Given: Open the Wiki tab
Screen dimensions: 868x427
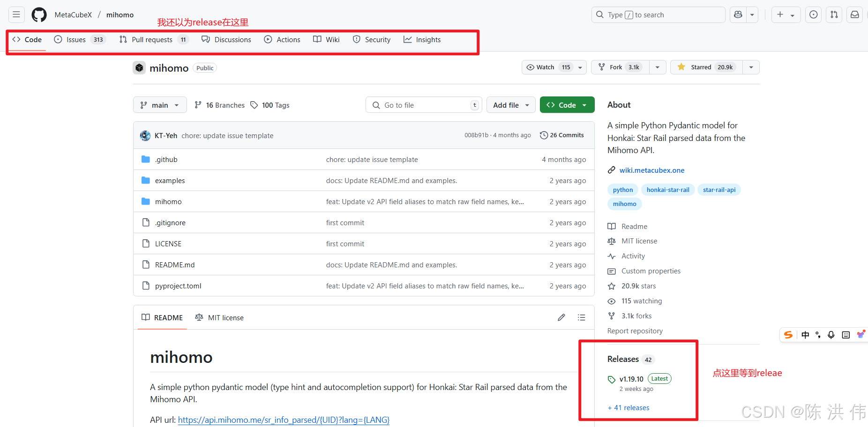Looking at the screenshot, I should pyautogui.click(x=327, y=40).
